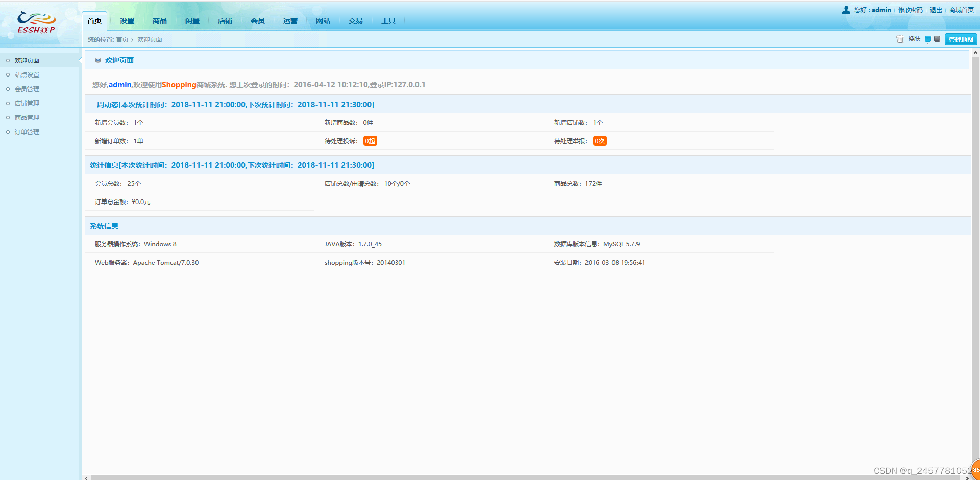
Task: Select 会员管理 in the sidebar
Action: [x=27, y=88]
